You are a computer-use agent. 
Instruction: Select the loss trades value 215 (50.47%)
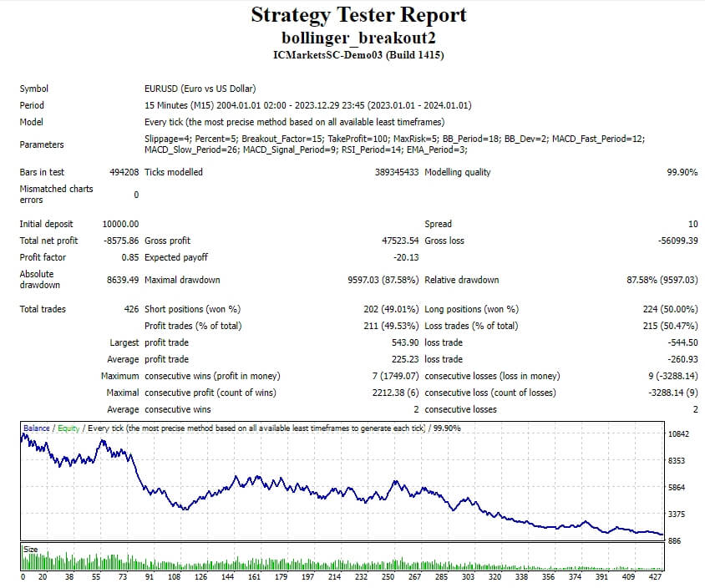coord(671,326)
